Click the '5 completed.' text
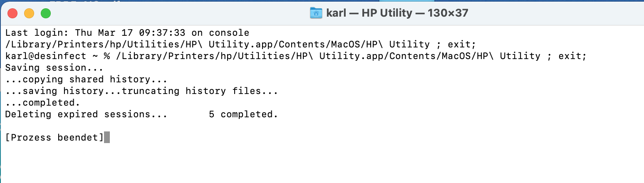Viewport: 644px width, 183px height. [x=243, y=114]
